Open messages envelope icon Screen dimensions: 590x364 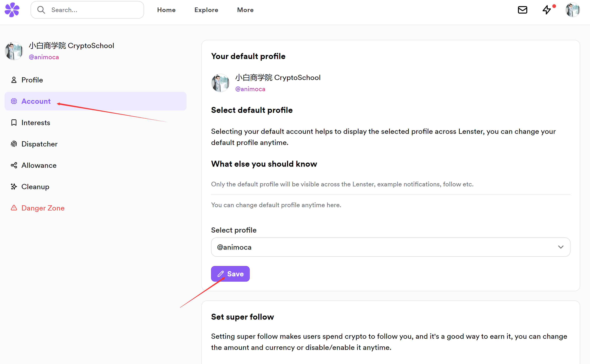pos(523,10)
